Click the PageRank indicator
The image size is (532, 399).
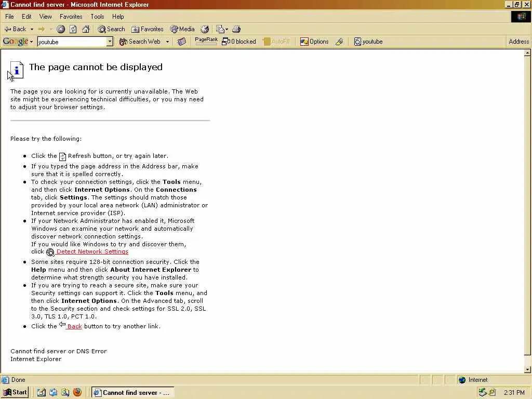pos(206,41)
